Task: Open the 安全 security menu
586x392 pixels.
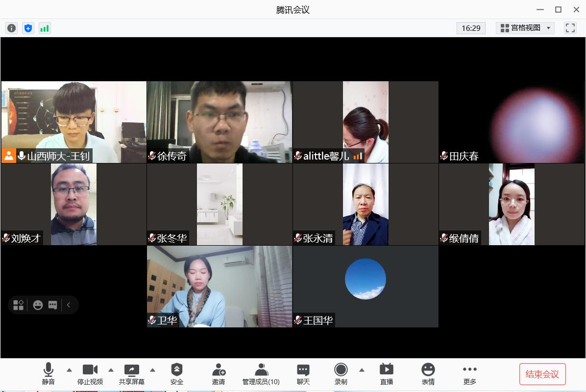Action: [176, 374]
